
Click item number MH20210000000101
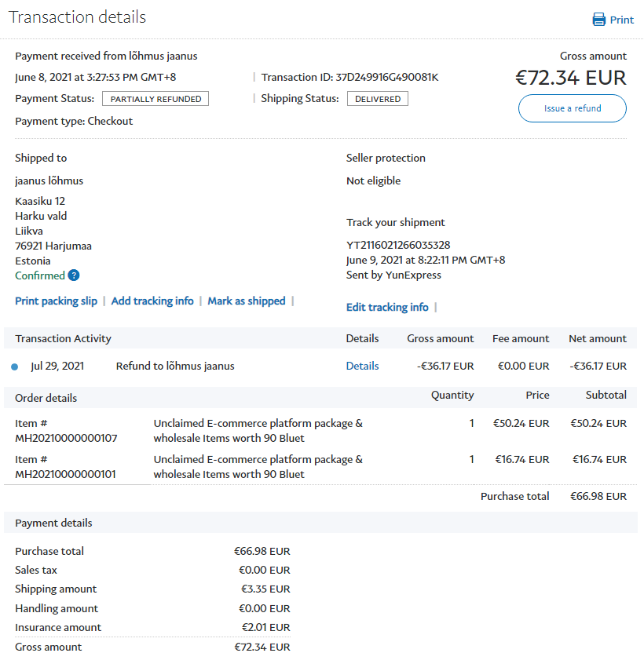pos(66,474)
